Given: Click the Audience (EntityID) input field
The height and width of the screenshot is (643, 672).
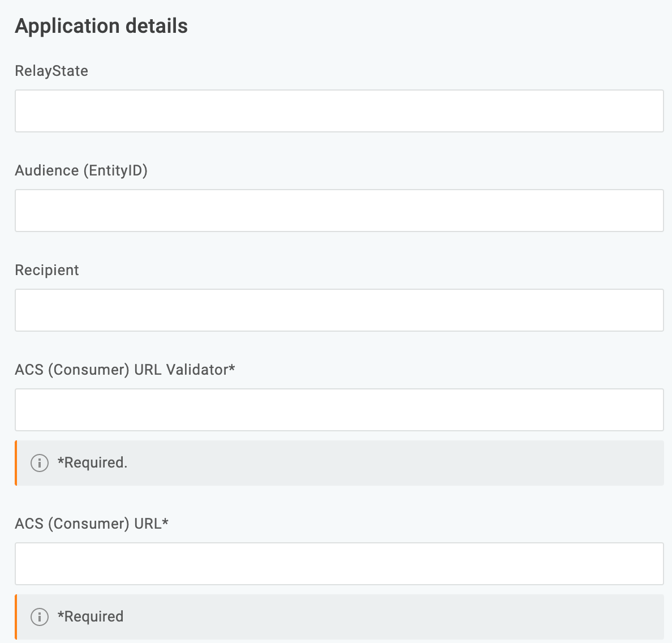Looking at the screenshot, I should (339, 210).
